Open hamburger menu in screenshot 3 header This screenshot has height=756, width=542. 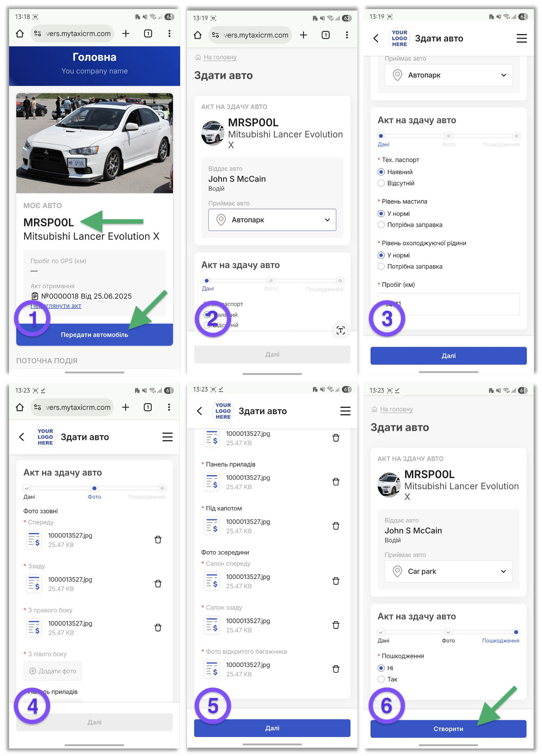point(522,38)
